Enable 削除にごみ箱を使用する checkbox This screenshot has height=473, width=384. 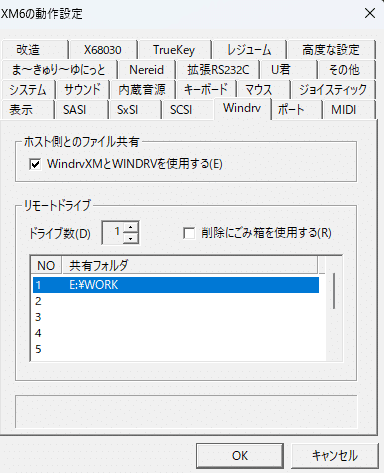(x=189, y=233)
